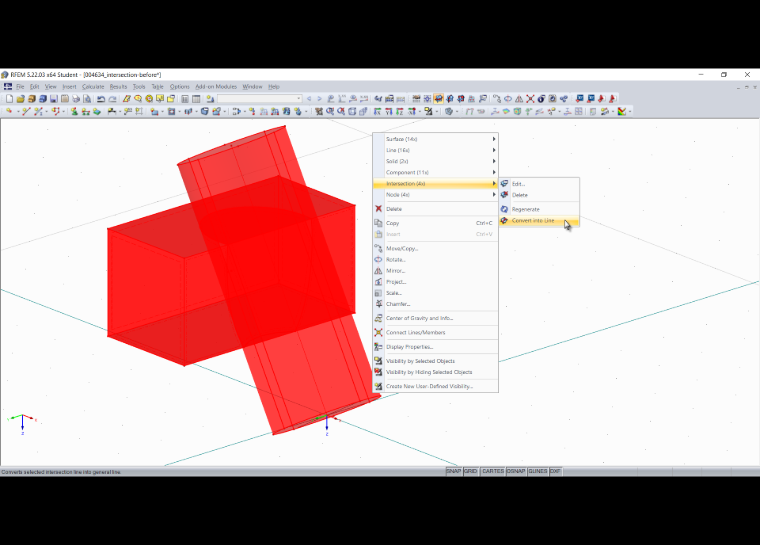Expand the Component (11x) submenu
Screen dimensions: 760x545
435,173
